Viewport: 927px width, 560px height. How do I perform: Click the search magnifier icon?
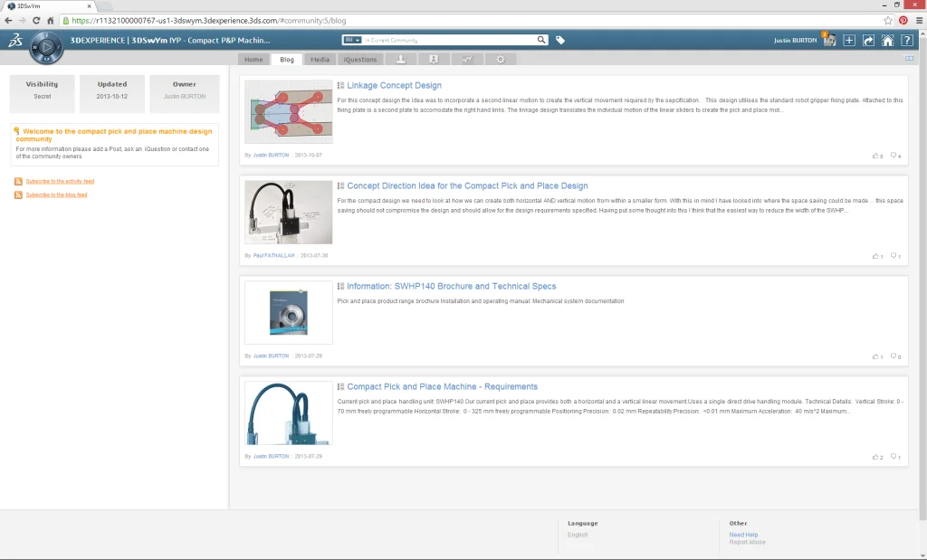[x=541, y=40]
